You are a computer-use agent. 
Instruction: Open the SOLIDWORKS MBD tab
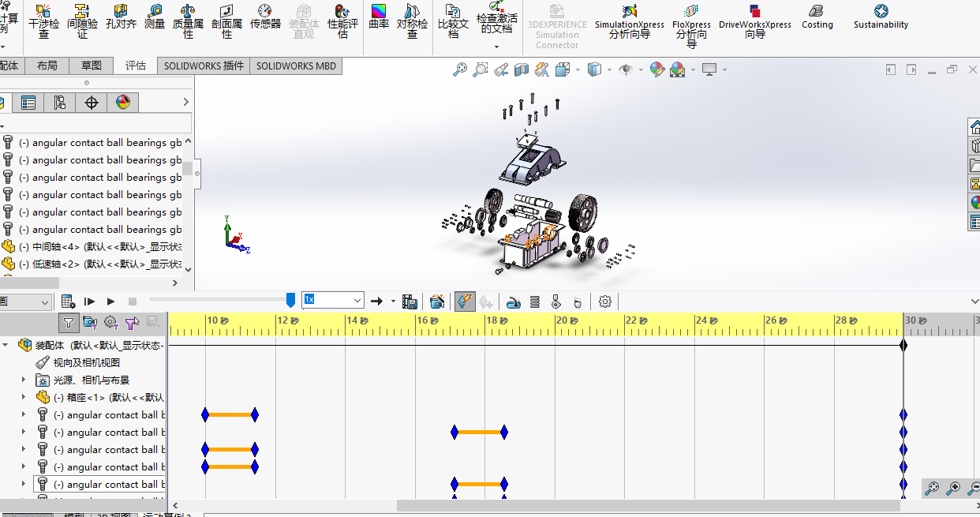point(296,66)
